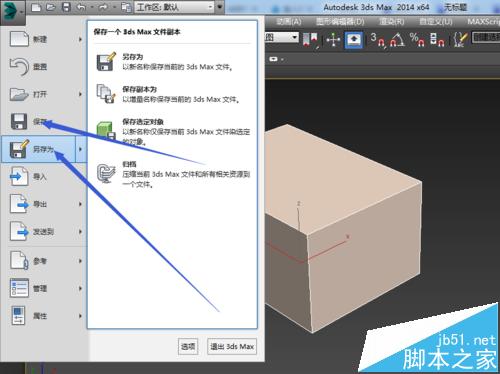Click 打开 folder icon in left menu
This screenshot has width=500, height=374.
(19, 94)
